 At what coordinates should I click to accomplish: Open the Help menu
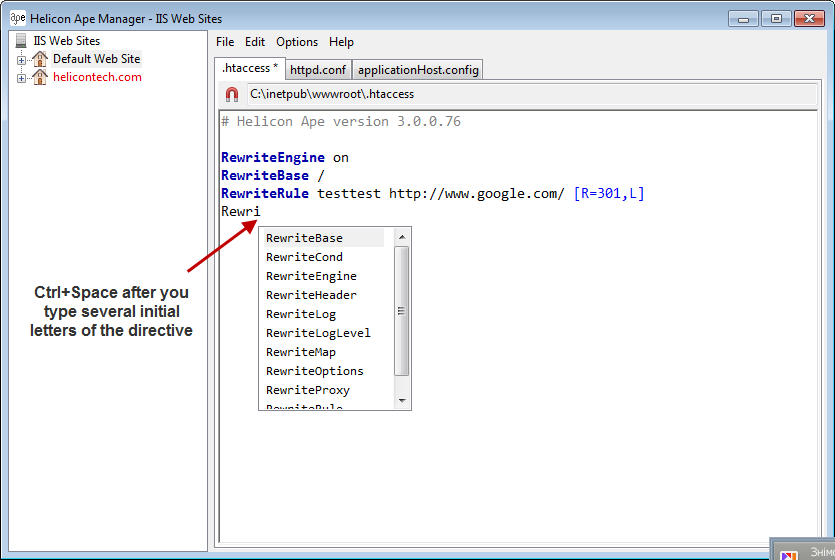coord(341,42)
